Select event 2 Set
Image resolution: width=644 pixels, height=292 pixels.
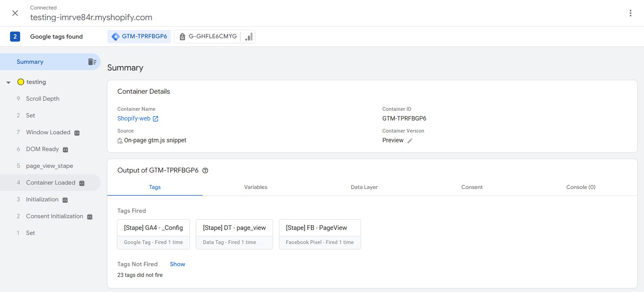pos(50,115)
